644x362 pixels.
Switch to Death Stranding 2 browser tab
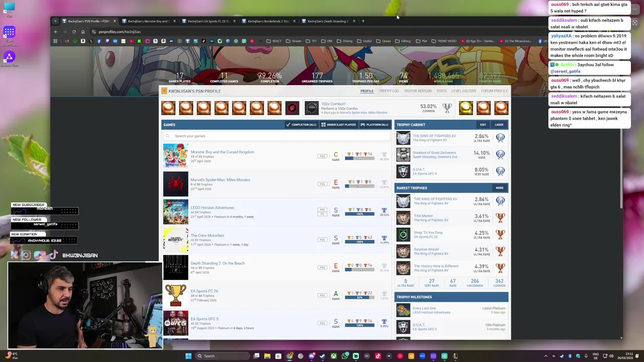click(328, 21)
